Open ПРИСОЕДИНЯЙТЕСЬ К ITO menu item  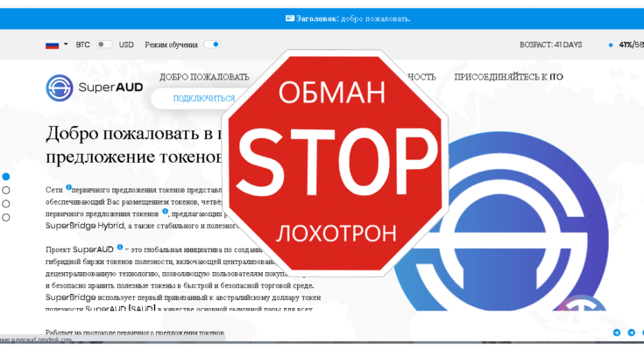(x=508, y=77)
